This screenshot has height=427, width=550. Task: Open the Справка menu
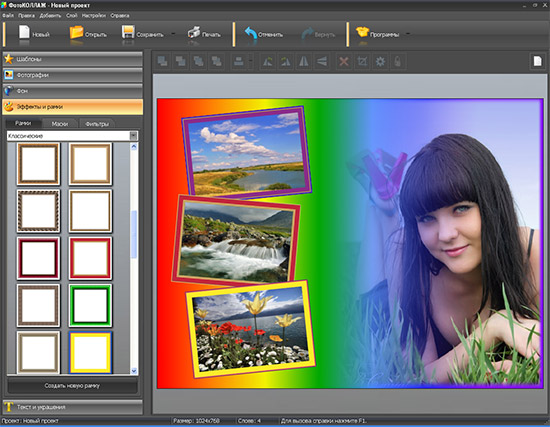[120, 15]
